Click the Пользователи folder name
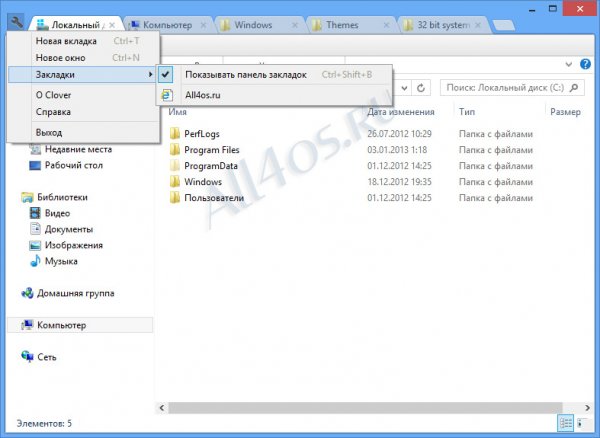The width and height of the screenshot is (600, 438). (214, 198)
